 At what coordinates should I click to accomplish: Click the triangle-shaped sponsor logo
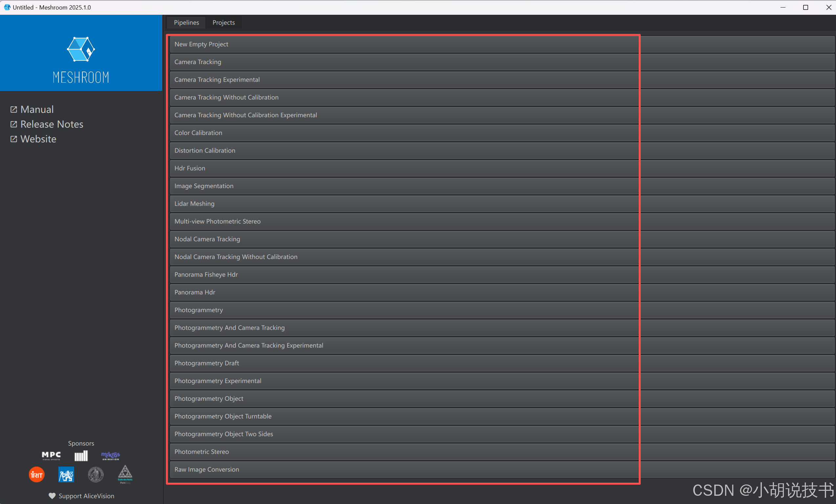pos(125,474)
